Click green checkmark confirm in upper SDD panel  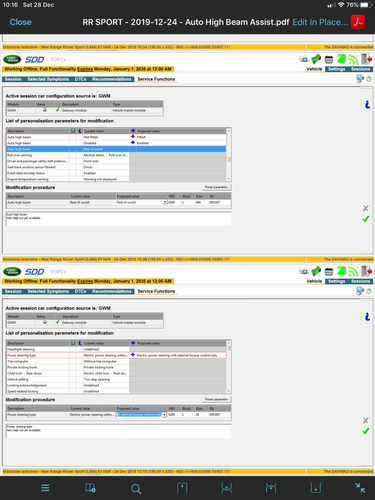point(366,219)
